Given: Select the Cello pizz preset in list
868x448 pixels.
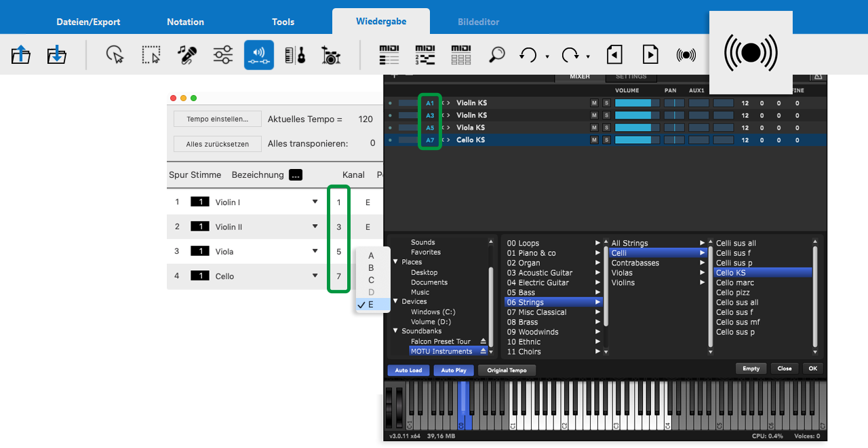Looking at the screenshot, I should point(733,293).
